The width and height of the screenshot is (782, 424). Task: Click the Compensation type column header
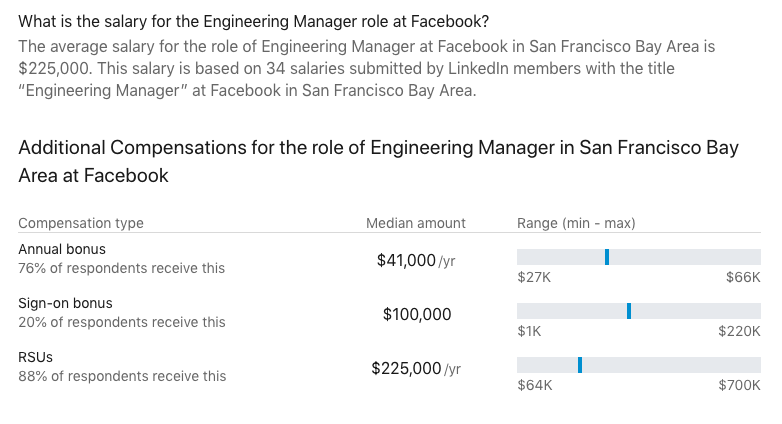(x=81, y=223)
